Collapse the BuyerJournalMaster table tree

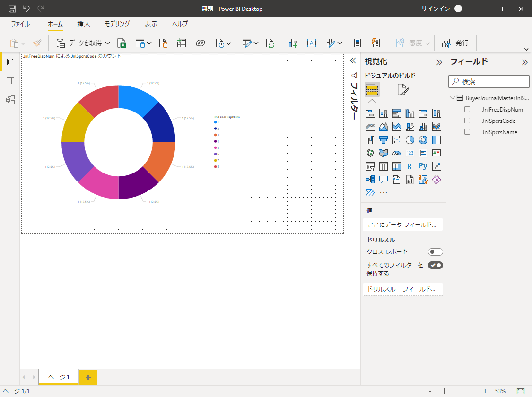point(453,98)
